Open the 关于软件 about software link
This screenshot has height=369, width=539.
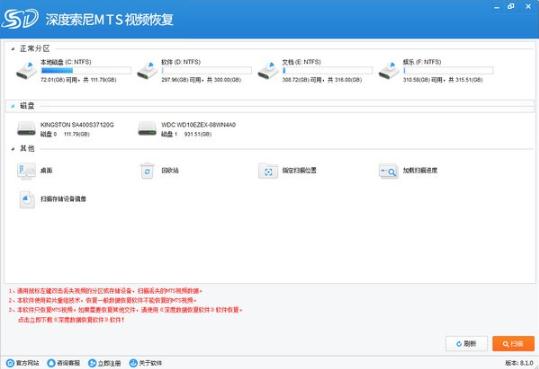click(145, 363)
